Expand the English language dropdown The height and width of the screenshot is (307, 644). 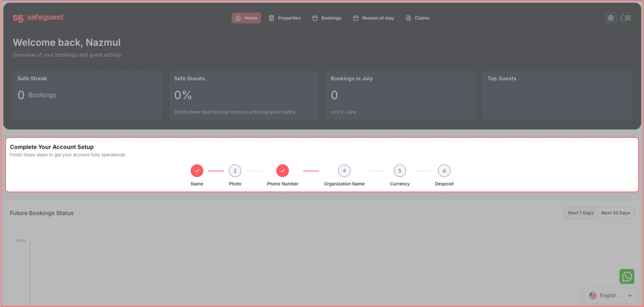click(x=611, y=295)
